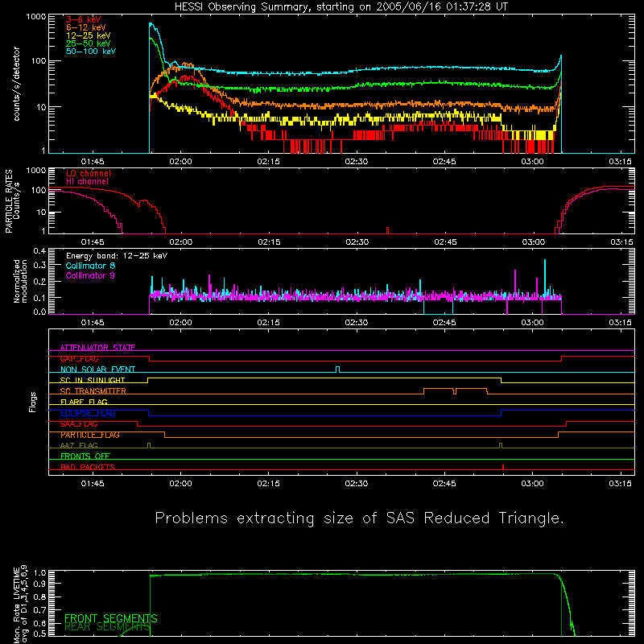
Task: Select the '50-100 keV' legend label
Action: coord(91,52)
